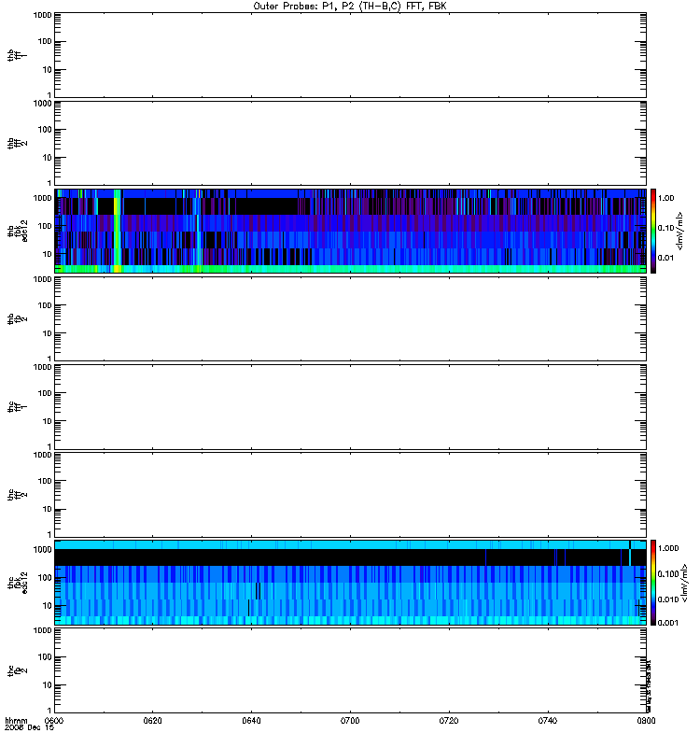Click the thc fbk edc12 color bar
Image resolution: width=700 pixels, height=747 pixels.
click(653, 583)
